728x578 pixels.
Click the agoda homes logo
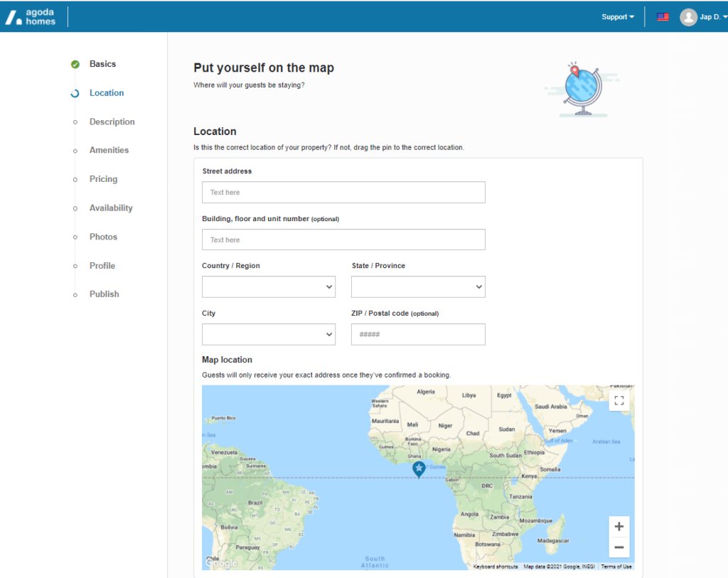pyautogui.click(x=31, y=16)
